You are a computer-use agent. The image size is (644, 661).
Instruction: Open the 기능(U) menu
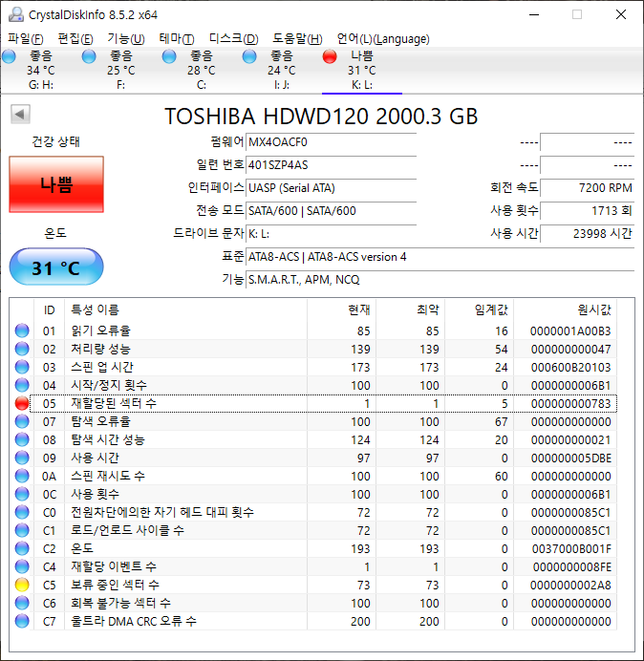(126, 39)
